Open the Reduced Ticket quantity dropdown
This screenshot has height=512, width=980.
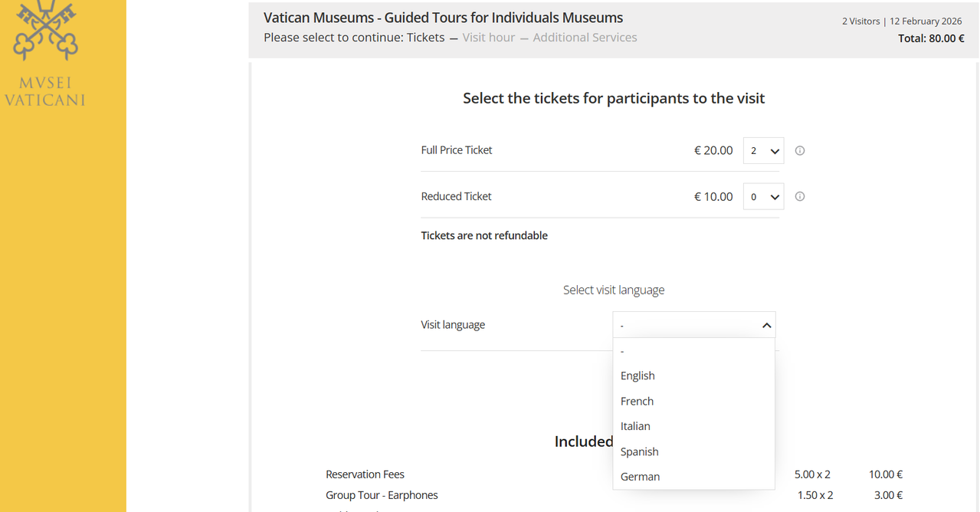764,197
